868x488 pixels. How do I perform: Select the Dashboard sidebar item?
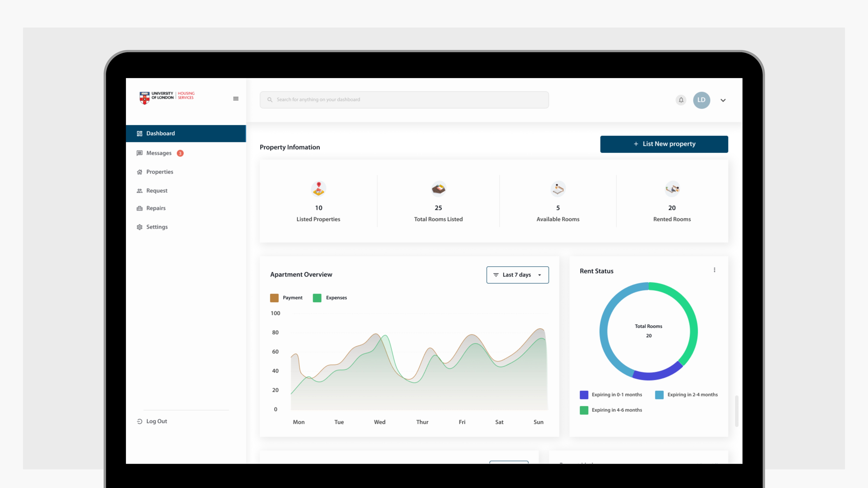[x=160, y=133]
